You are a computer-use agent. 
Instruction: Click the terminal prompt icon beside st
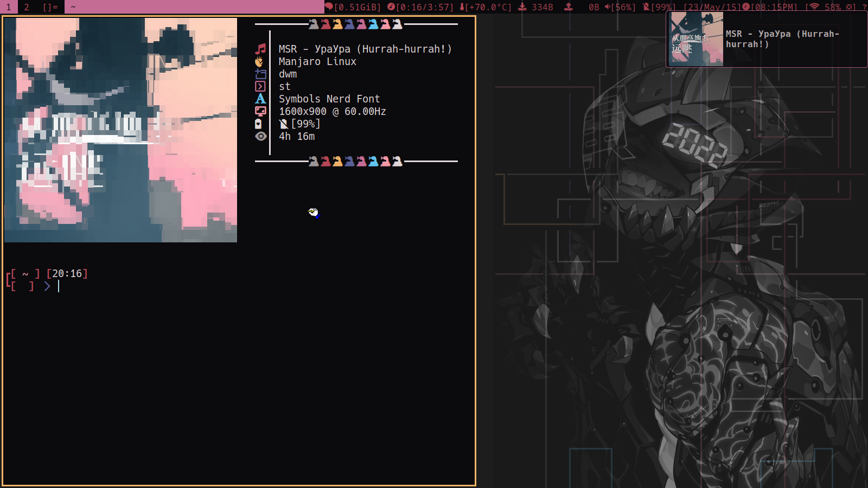coord(260,86)
